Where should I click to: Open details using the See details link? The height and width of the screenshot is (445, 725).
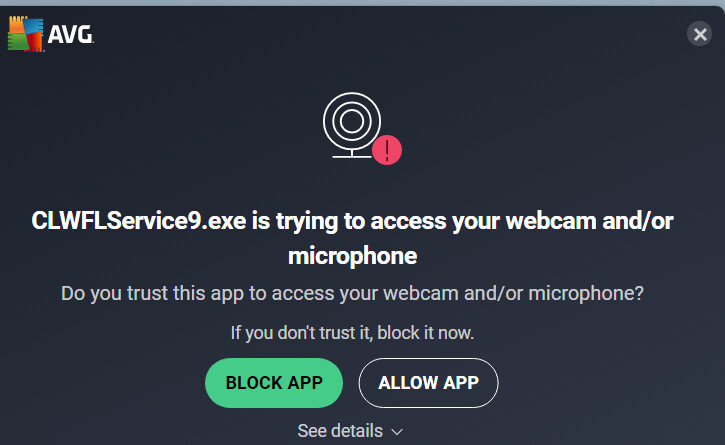point(350,431)
